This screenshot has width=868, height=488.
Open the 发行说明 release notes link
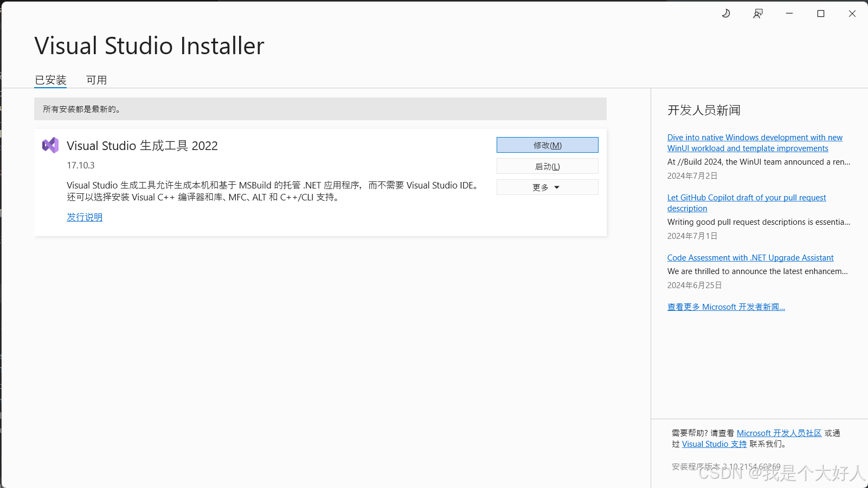tap(85, 217)
